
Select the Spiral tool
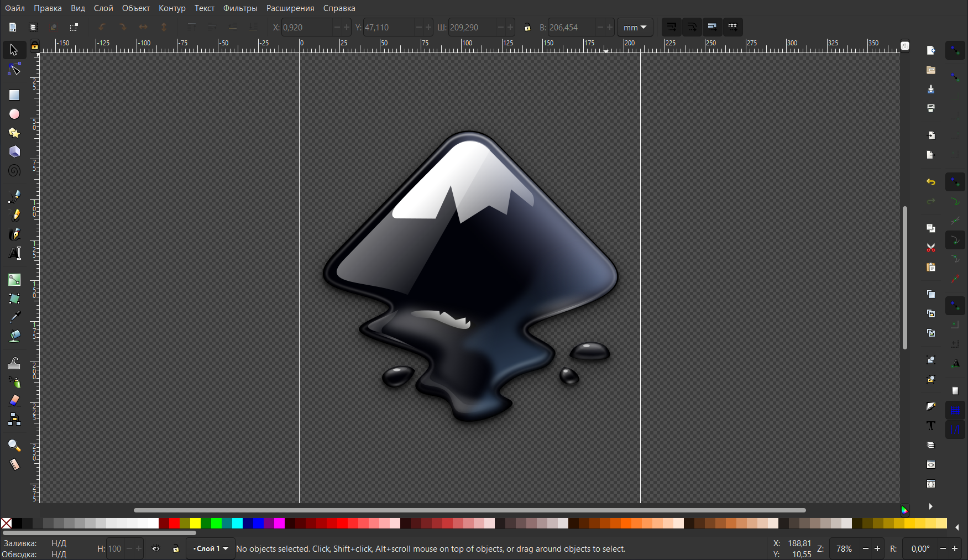click(14, 171)
